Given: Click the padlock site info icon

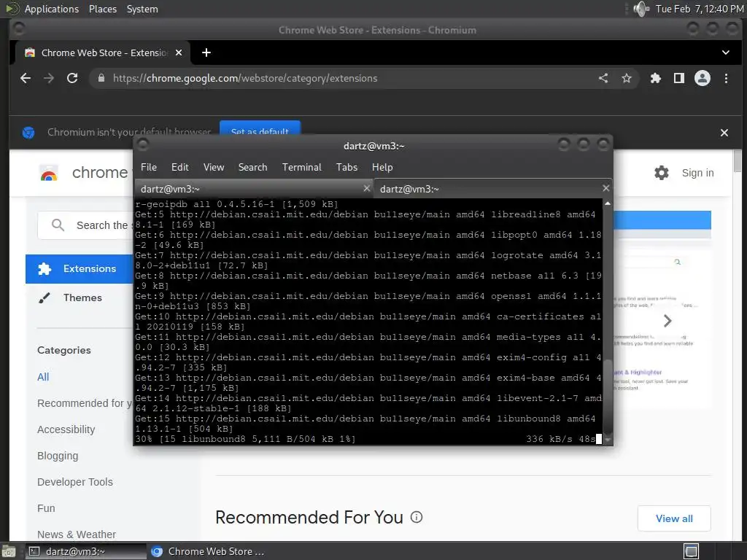Looking at the screenshot, I should 101,78.
